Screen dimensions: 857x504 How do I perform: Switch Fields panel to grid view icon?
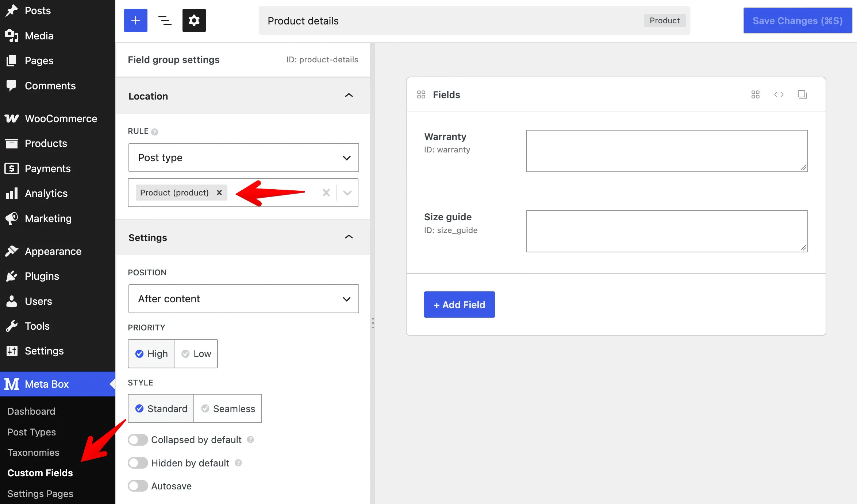(x=755, y=94)
